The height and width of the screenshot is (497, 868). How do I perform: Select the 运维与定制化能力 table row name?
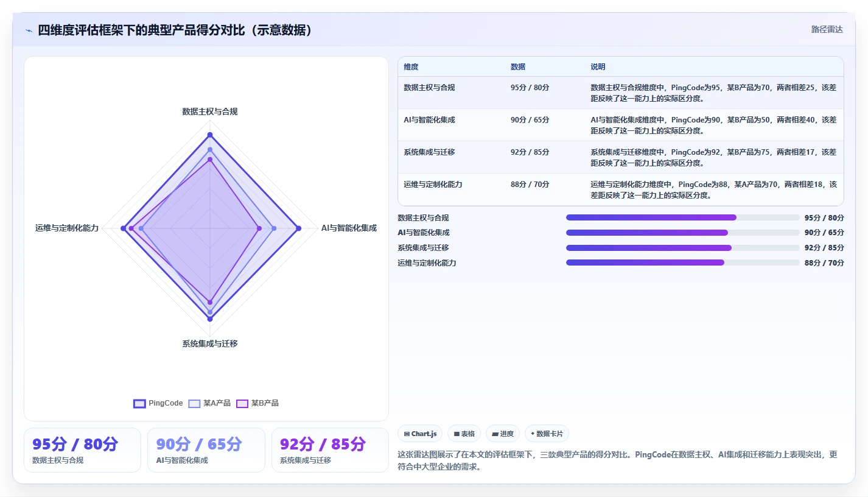tap(433, 184)
